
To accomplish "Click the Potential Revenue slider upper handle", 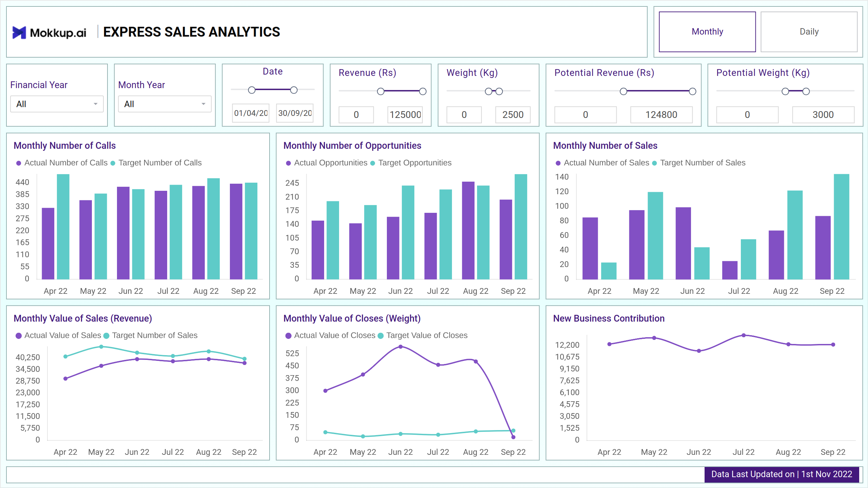I will [693, 91].
